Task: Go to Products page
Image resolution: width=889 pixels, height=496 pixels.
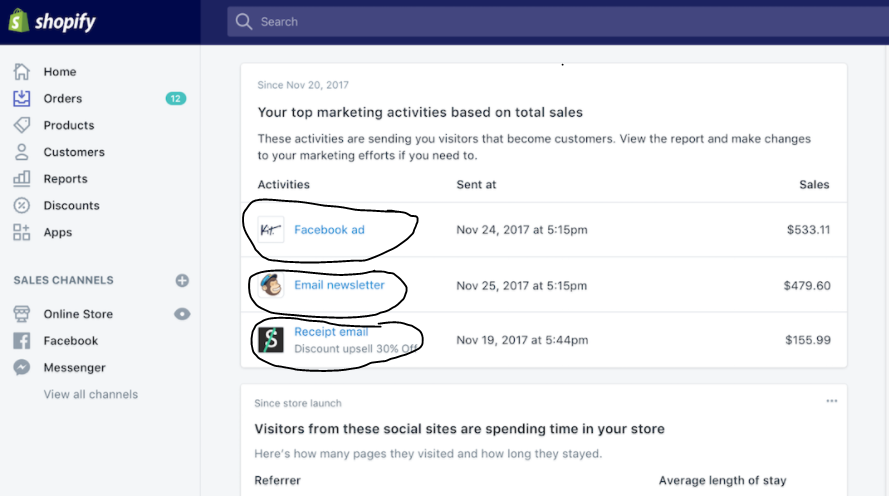Action: coord(69,125)
